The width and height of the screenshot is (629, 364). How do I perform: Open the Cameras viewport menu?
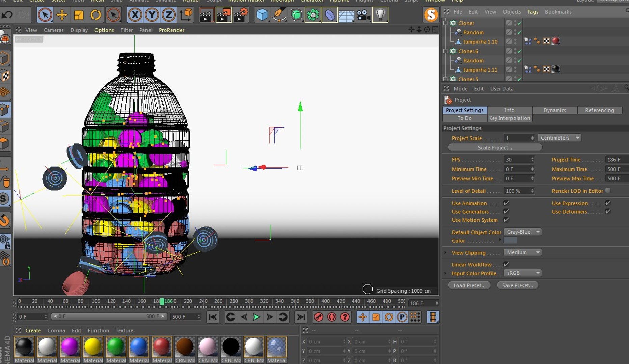(54, 30)
